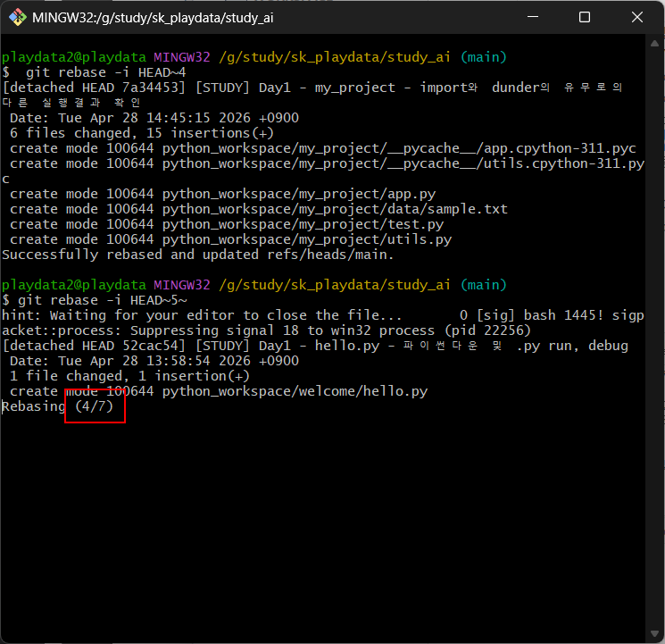Click the 'Rebasing (4/7)' progress text
665x644 pixels.
58,406
